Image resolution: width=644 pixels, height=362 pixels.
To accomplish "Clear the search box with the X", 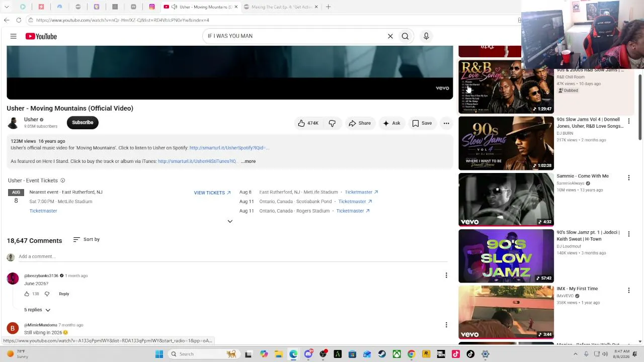I will (390, 36).
